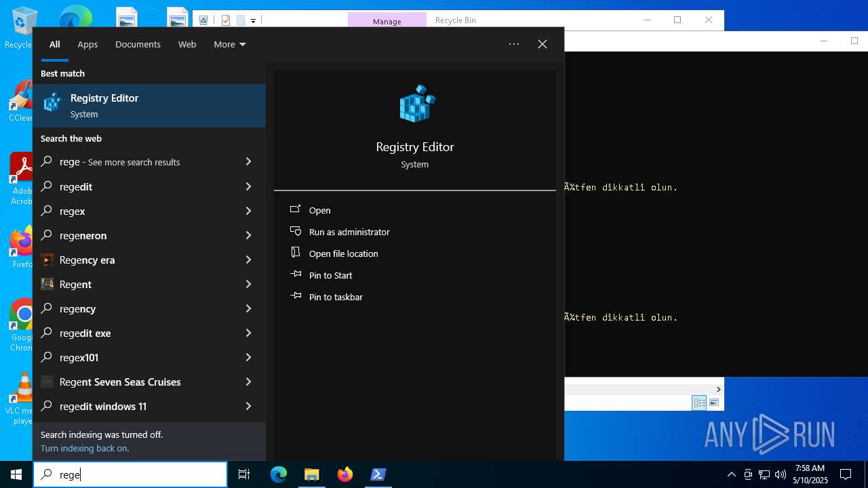Expand arrow next to regedit windows 11
868x488 pixels.
248,406
